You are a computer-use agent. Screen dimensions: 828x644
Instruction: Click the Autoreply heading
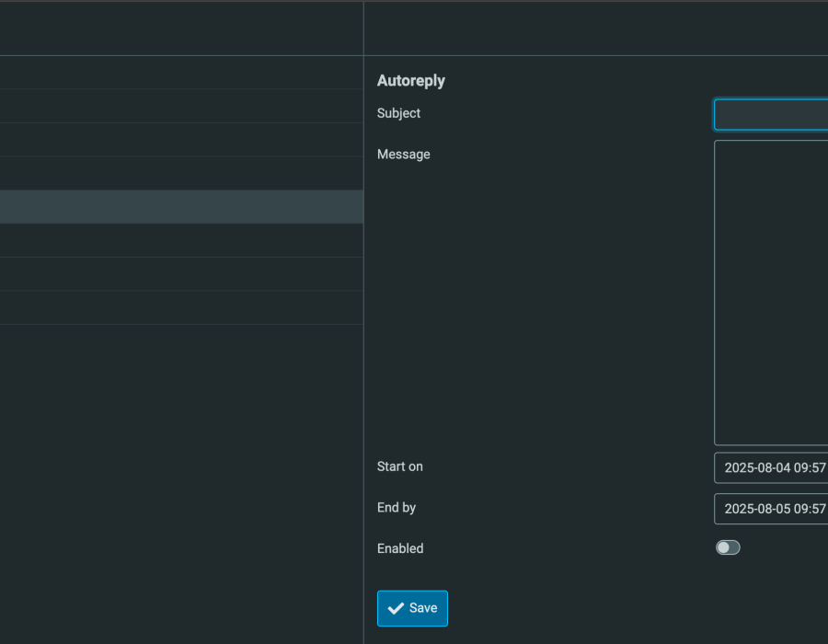coord(411,81)
